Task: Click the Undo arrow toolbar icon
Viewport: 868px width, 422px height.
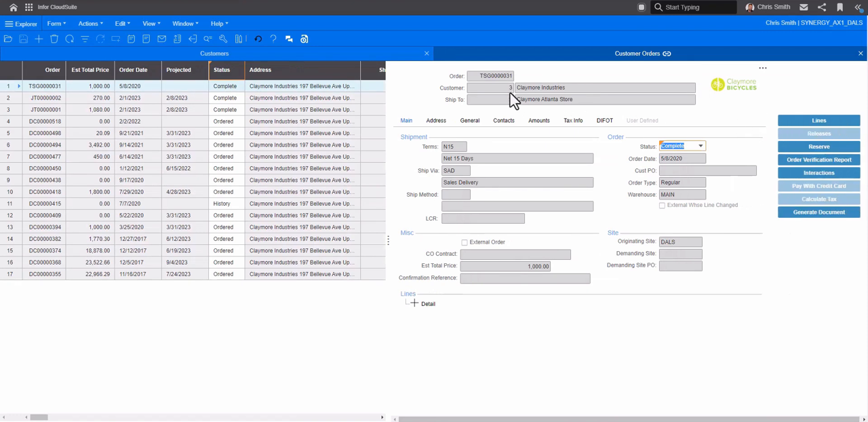Action: click(258, 39)
